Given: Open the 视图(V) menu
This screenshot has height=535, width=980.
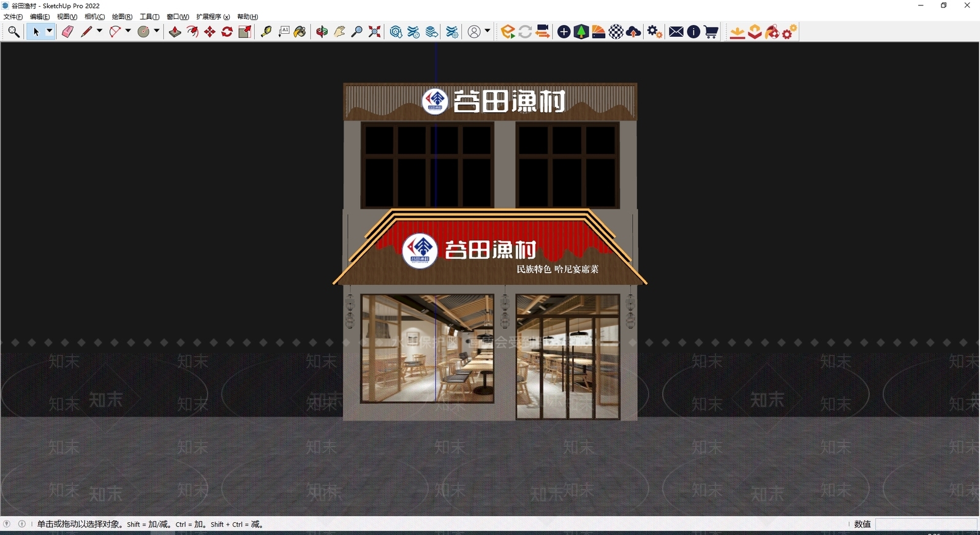Looking at the screenshot, I should pos(67,17).
